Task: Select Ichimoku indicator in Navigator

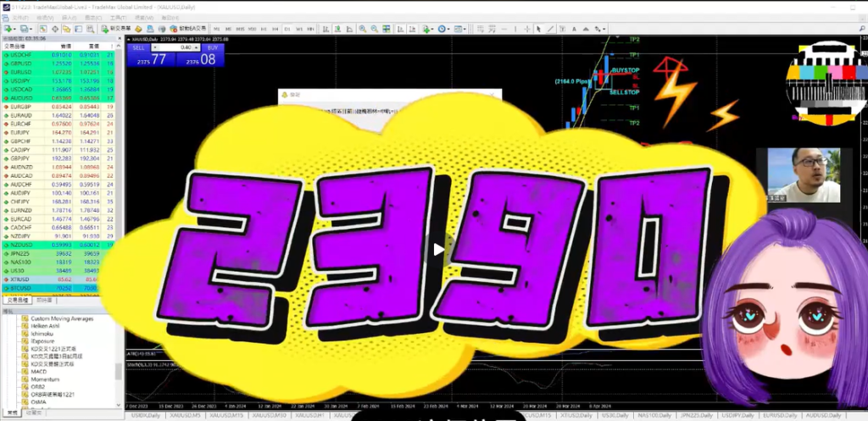Action: pyautogui.click(x=42, y=334)
